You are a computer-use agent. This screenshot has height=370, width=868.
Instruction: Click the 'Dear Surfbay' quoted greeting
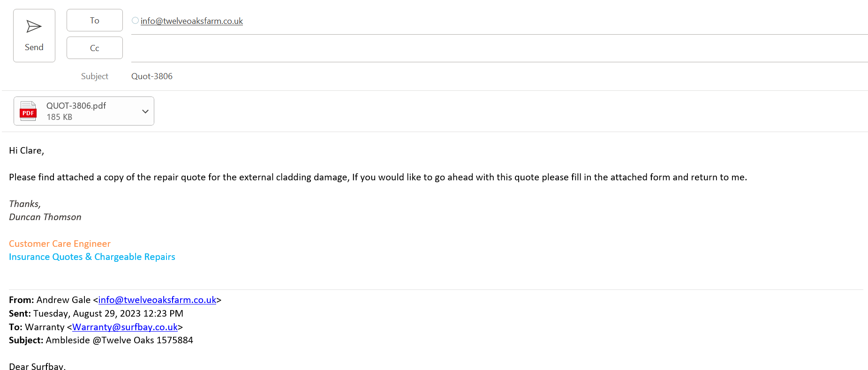pyautogui.click(x=37, y=366)
